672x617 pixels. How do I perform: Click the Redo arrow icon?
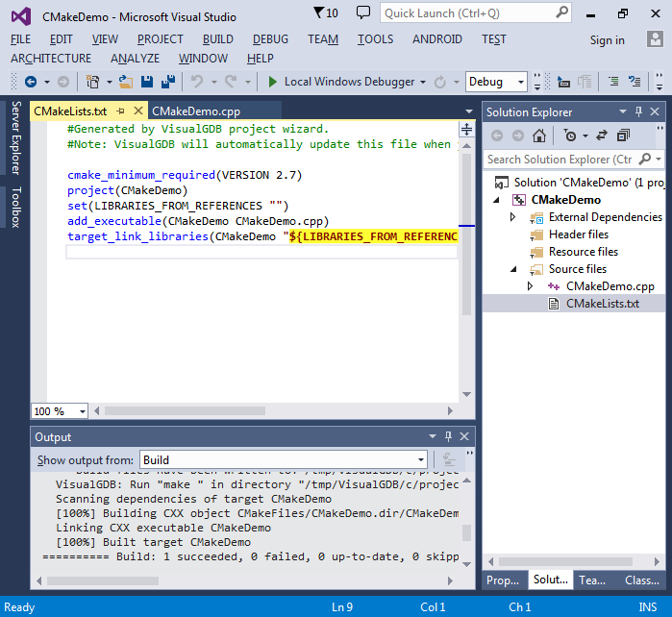pyautogui.click(x=231, y=82)
